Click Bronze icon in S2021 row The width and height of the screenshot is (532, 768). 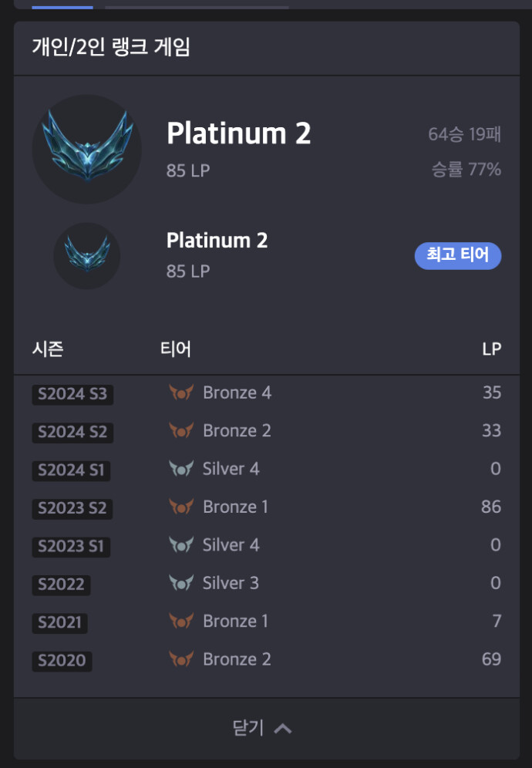pos(180,621)
